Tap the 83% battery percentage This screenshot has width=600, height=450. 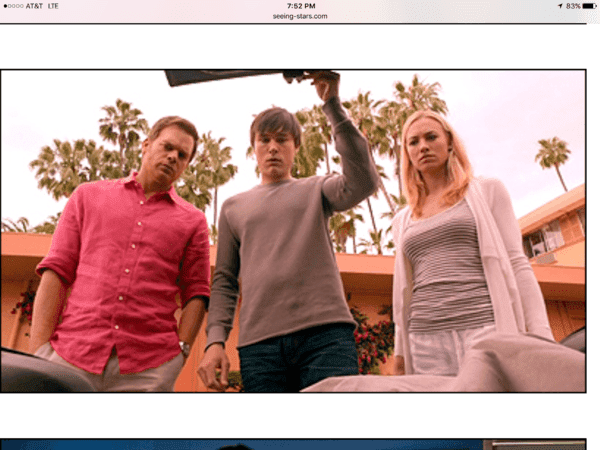coord(573,6)
